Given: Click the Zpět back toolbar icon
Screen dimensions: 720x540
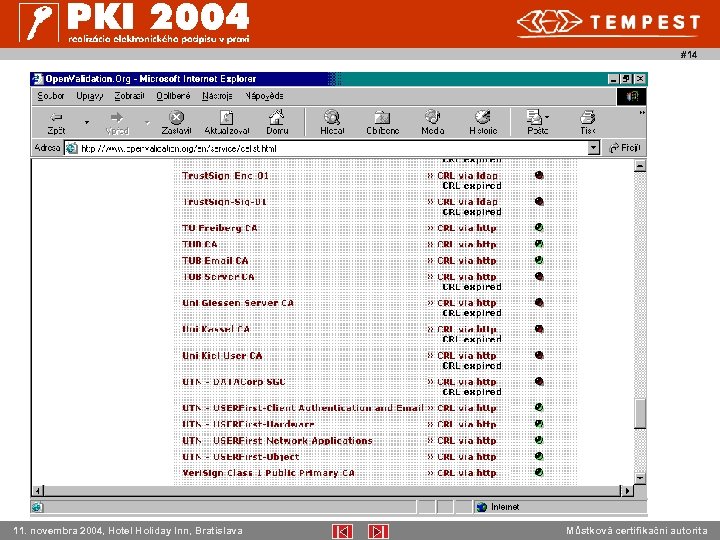Looking at the screenshot, I should [56, 122].
